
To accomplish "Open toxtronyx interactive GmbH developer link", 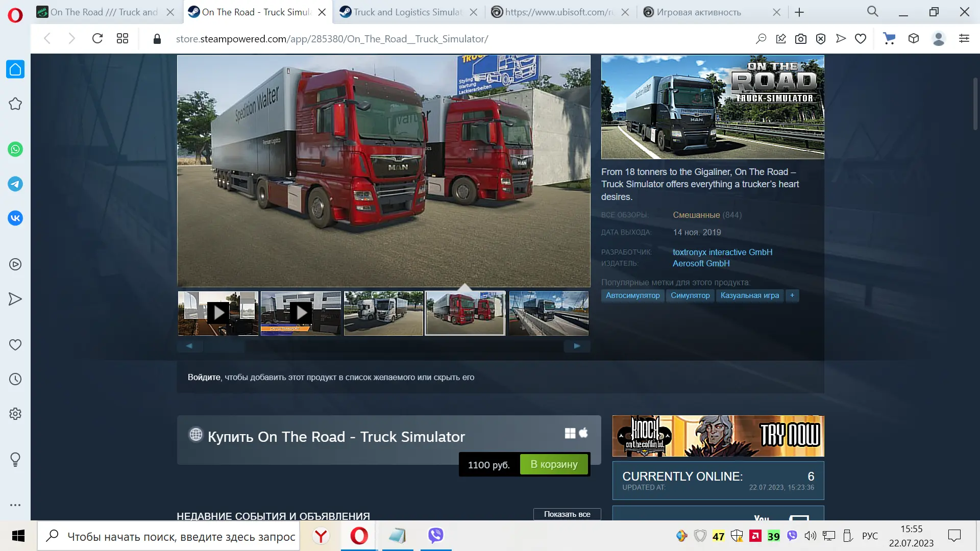I will pyautogui.click(x=722, y=252).
